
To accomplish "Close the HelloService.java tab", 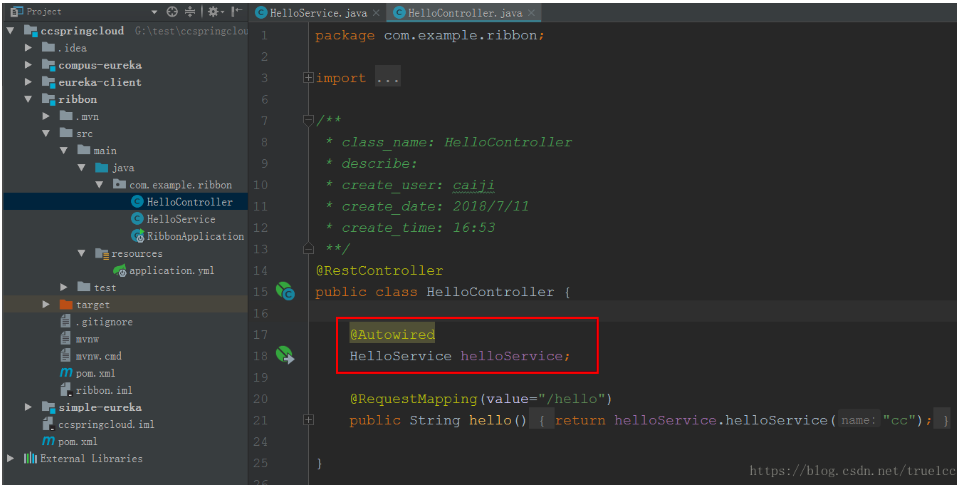I will click(x=376, y=13).
